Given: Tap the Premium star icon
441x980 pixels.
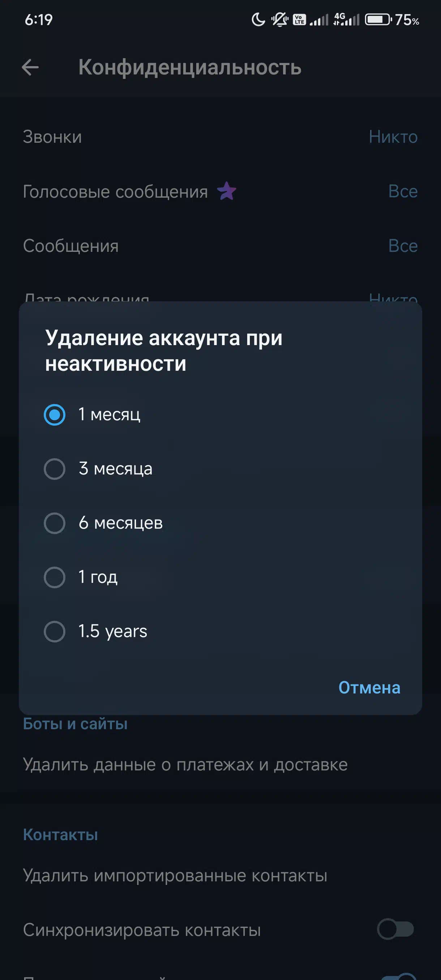Looking at the screenshot, I should coord(227,191).
